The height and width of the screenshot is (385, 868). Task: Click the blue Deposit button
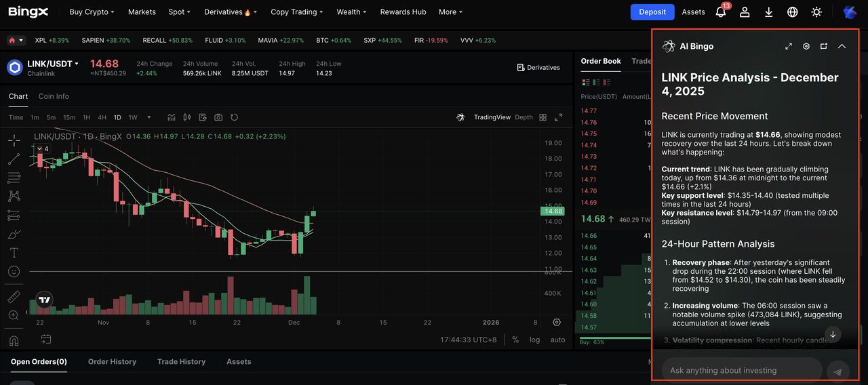[652, 12]
